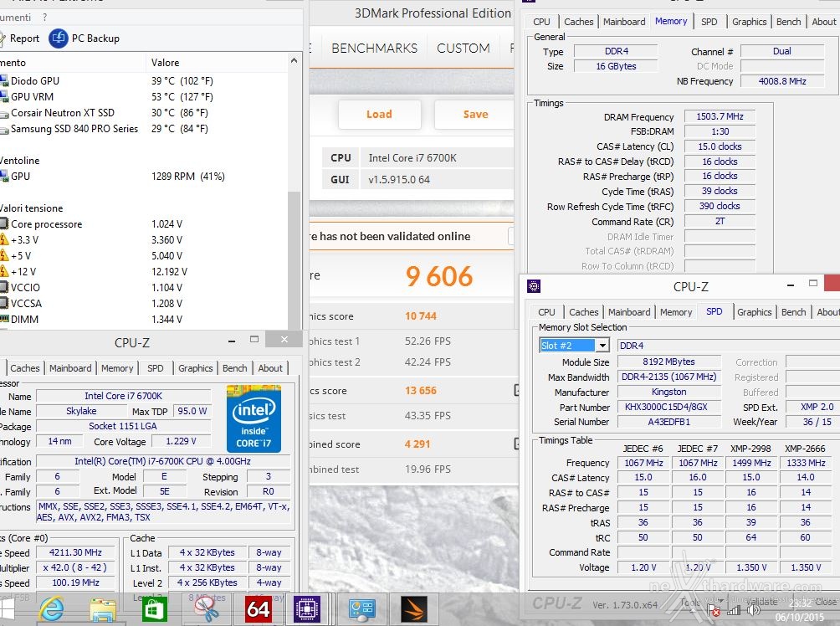
Task: Click the Max TDP value 95.0 W
Action: point(192,411)
